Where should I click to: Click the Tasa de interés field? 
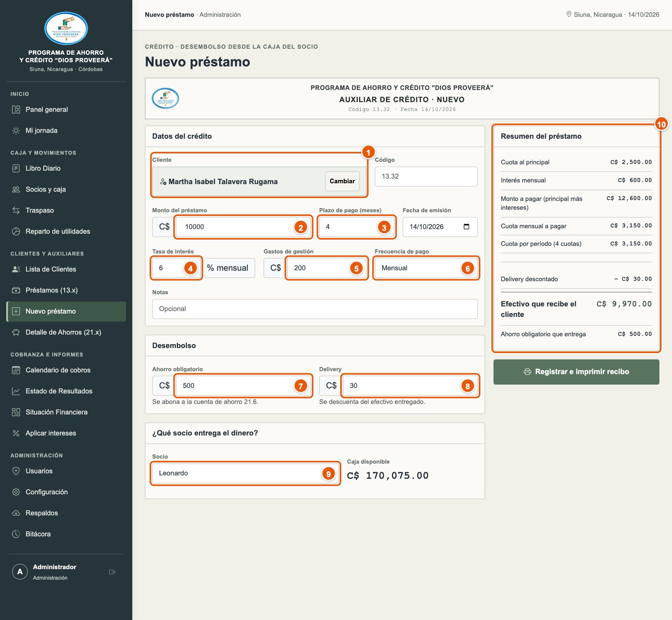pos(176,268)
